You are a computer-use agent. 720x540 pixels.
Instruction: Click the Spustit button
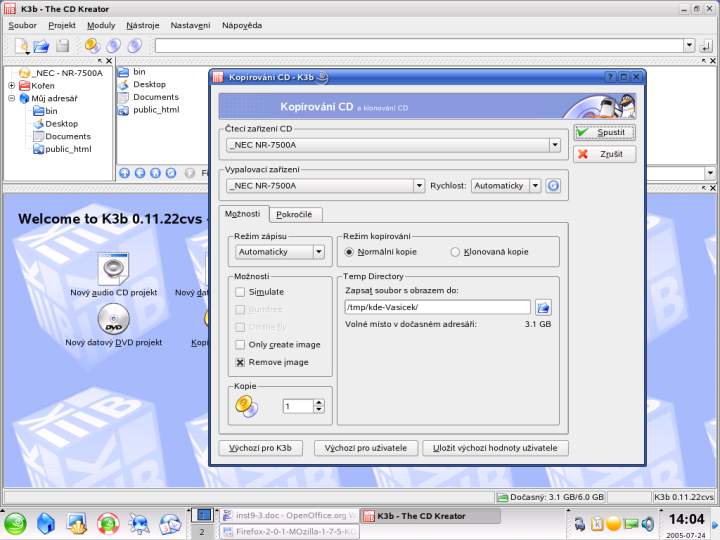[x=605, y=132]
